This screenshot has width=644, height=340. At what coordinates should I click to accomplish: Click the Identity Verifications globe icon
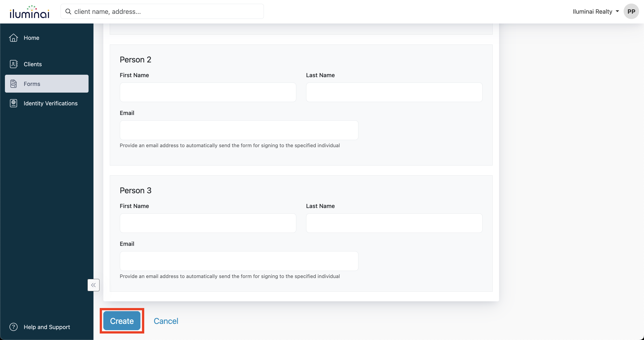[x=13, y=103]
